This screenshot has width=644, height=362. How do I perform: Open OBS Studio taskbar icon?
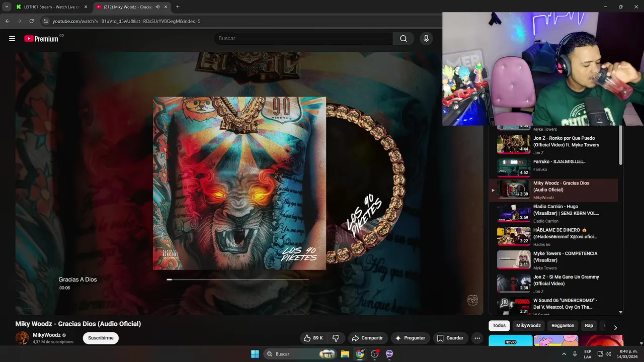[375, 354]
